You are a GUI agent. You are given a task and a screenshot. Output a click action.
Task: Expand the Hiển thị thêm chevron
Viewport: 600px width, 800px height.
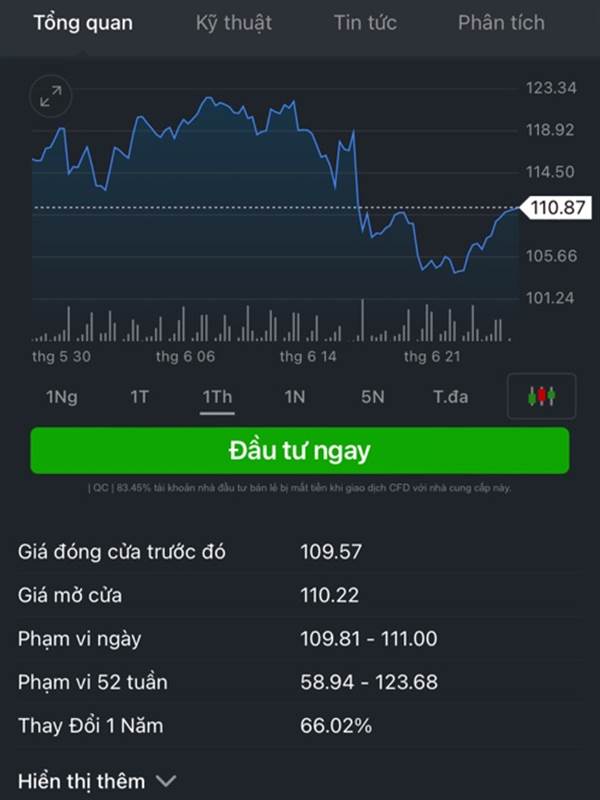(166, 781)
